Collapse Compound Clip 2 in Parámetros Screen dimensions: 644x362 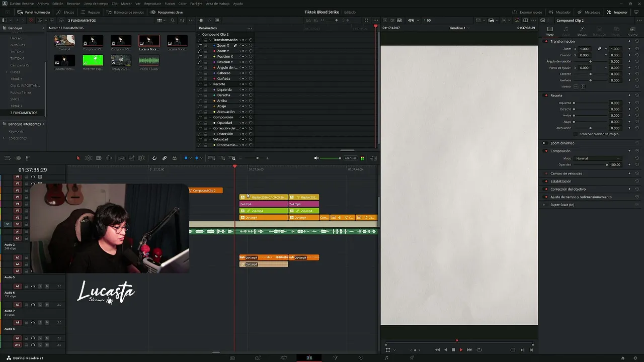pyautogui.click(x=200, y=34)
